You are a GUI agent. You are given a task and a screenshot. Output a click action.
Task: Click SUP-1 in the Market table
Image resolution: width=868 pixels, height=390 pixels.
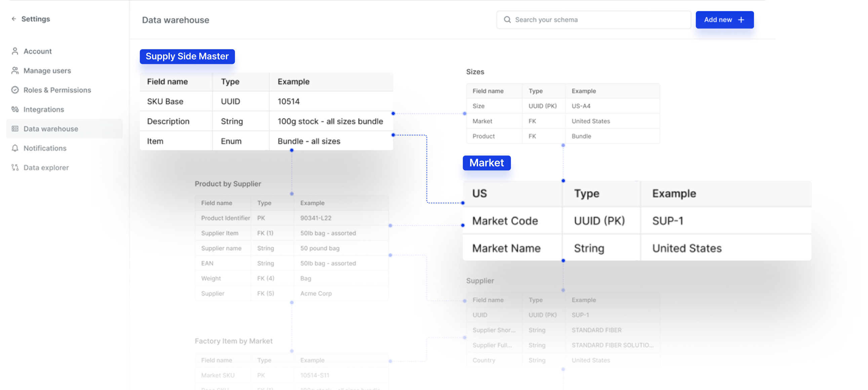[668, 221]
